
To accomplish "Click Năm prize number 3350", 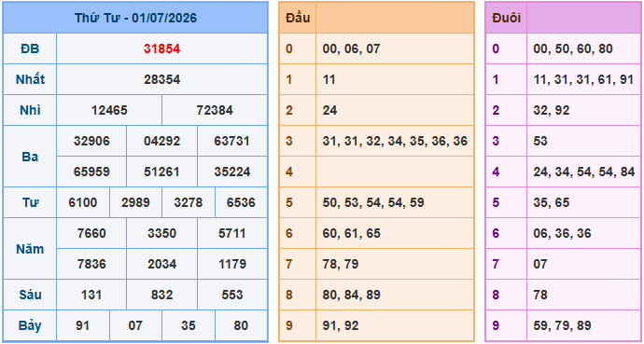I will pyautogui.click(x=161, y=233).
